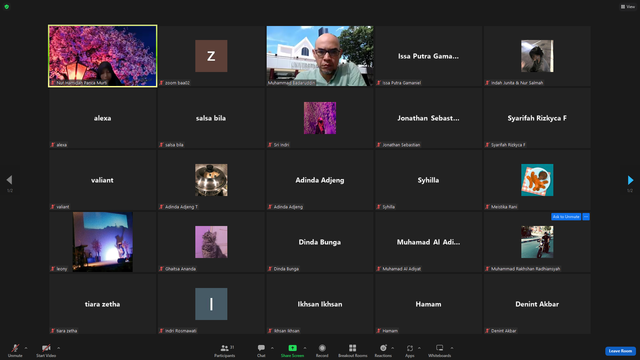Click muted mic icon on salsa bila's label
Viewport: 640px width, 360px height.
tap(161, 145)
